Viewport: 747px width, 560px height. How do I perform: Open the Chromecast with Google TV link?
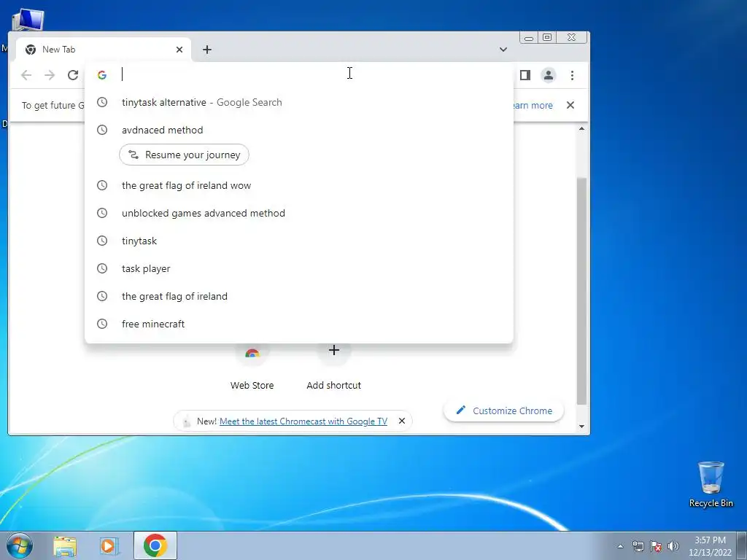(303, 421)
